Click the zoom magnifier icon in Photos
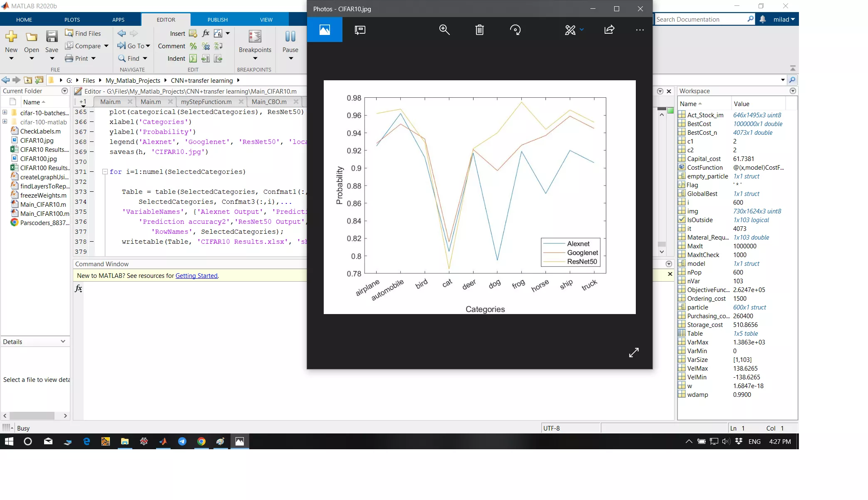Screen dimensions: 868x500 [x=444, y=30]
